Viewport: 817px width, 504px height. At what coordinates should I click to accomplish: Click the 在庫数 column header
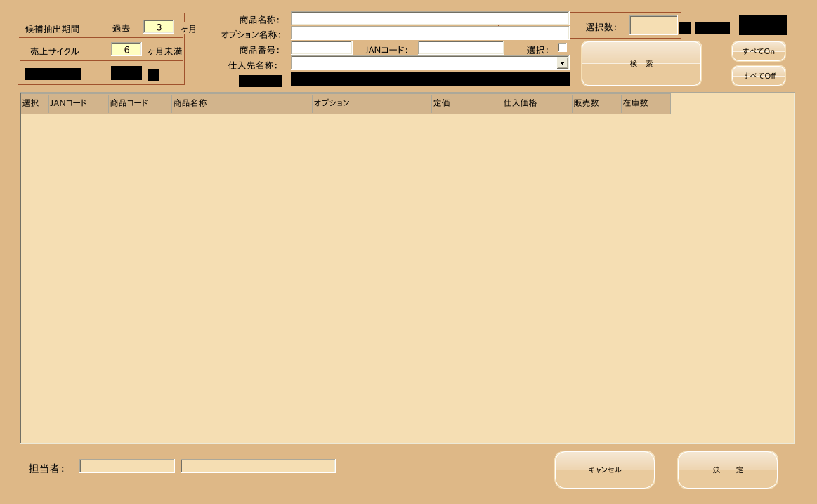click(x=646, y=104)
